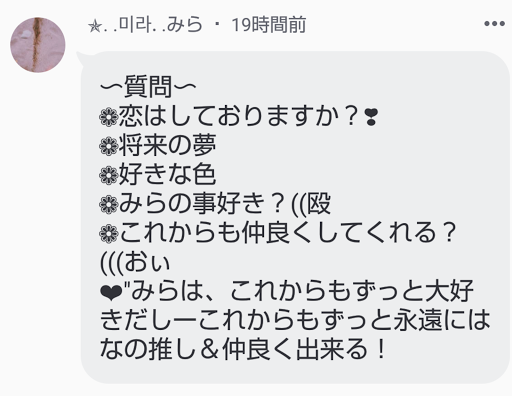Click the star symbol before the username
512x396 pixels.
tap(94, 26)
